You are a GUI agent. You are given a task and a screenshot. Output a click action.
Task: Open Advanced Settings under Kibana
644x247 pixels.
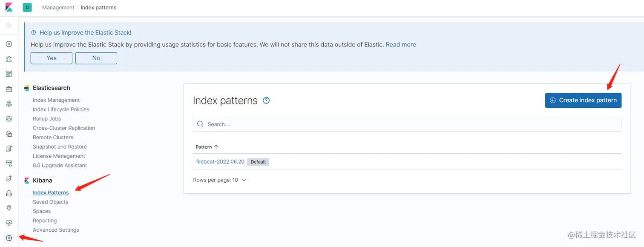pos(56,230)
